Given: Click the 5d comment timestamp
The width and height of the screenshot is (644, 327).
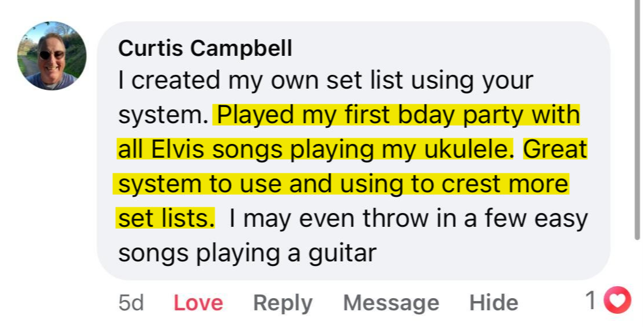Looking at the screenshot, I should 131,303.
